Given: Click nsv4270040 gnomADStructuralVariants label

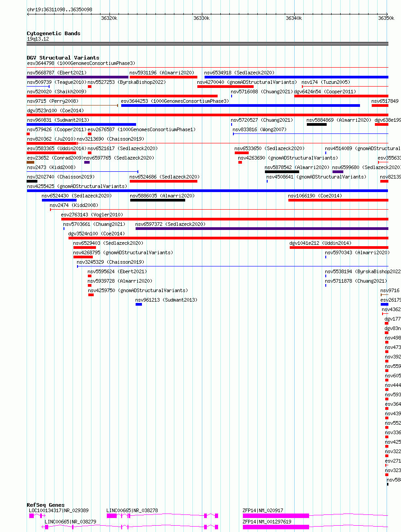Looking at the screenshot, I should [247, 82].
